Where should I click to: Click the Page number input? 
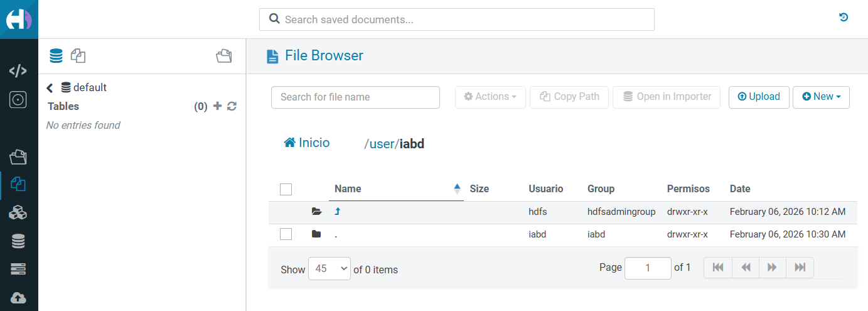(x=648, y=268)
